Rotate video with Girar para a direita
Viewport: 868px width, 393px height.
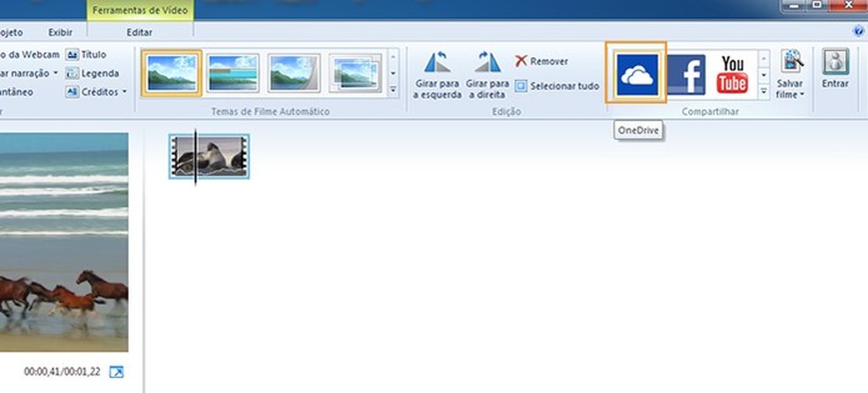[488, 75]
